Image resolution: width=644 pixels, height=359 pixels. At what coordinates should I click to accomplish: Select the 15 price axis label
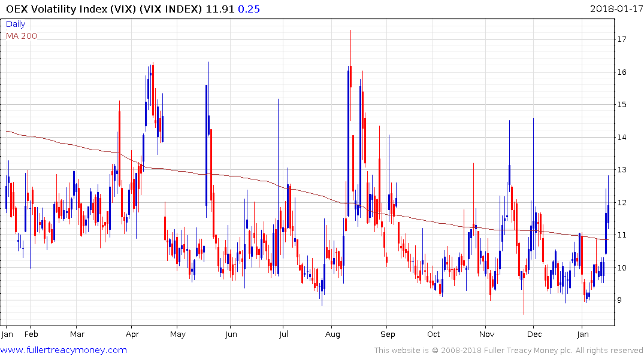[x=622, y=105]
